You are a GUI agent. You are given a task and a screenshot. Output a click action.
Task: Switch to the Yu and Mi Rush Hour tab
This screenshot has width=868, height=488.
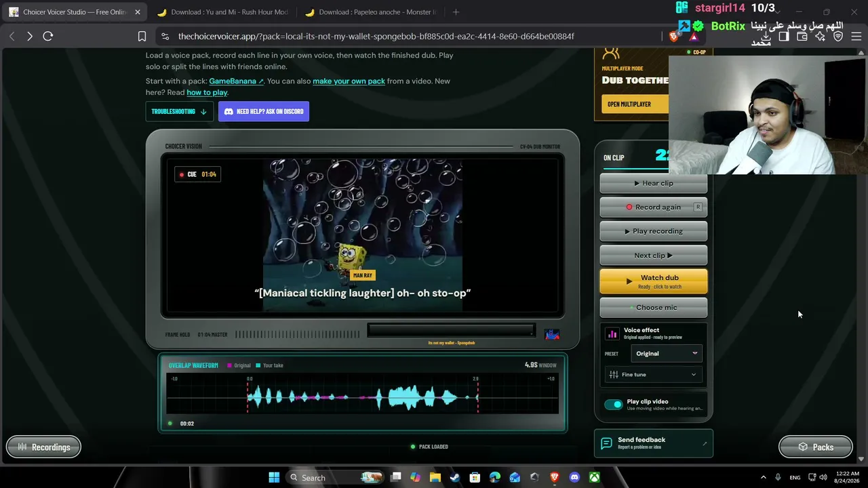click(222, 12)
